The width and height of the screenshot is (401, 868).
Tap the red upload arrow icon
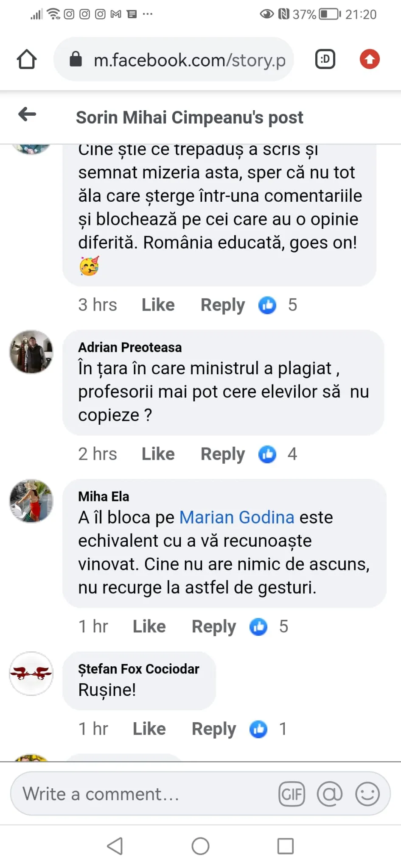370,59
